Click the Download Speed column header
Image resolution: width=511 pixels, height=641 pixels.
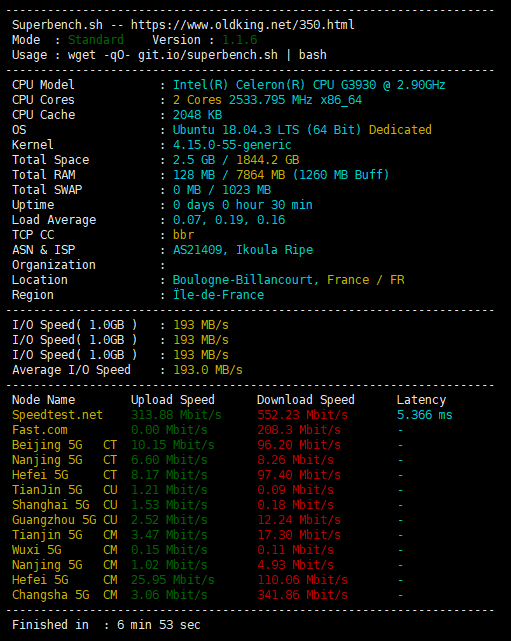tap(305, 400)
